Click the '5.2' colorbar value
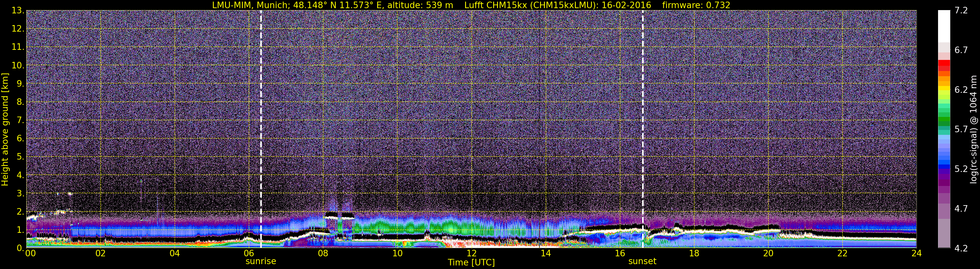 [x=961, y=169]
